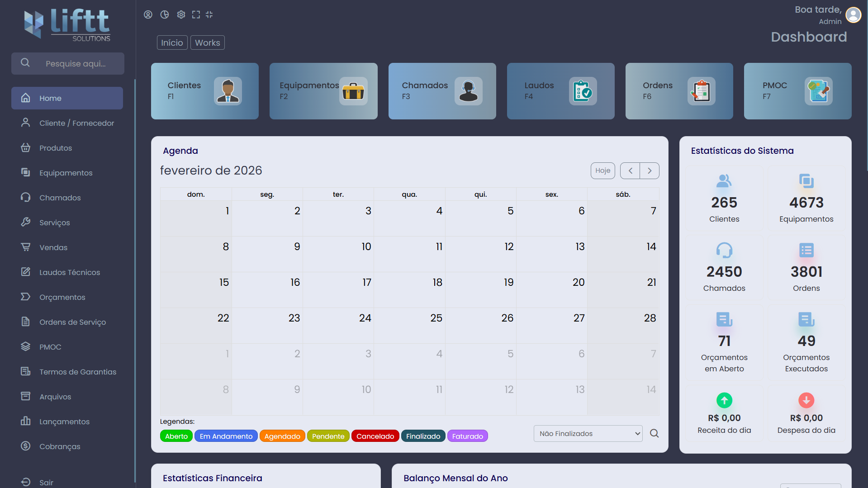Open the Clientes F1 shortcut card

[x=204, y=91]
